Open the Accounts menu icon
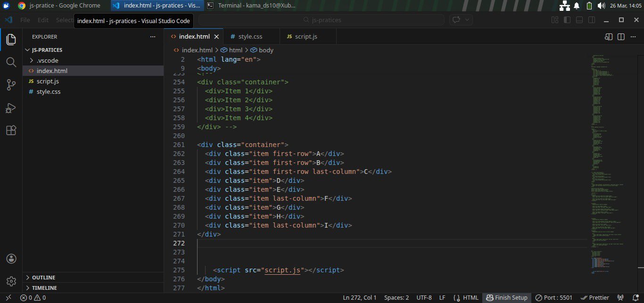The width and height of the screenshot is (644, 303). pos(11,259)
